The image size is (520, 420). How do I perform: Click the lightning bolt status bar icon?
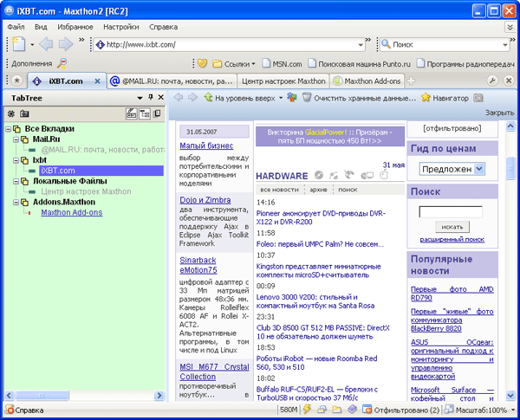307,410
